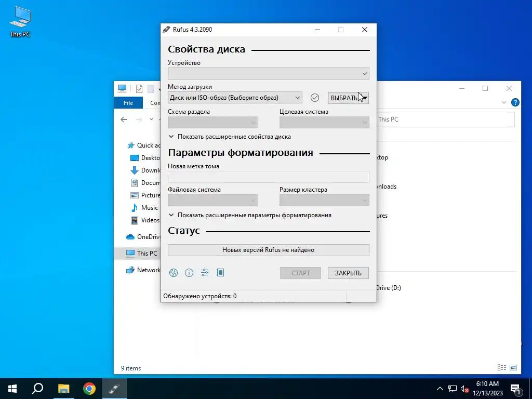The height and width of the screenshot is (399, 532).
Task: Click the ЗАКРЫТЬ button
Action: click(x=348, y=273)
